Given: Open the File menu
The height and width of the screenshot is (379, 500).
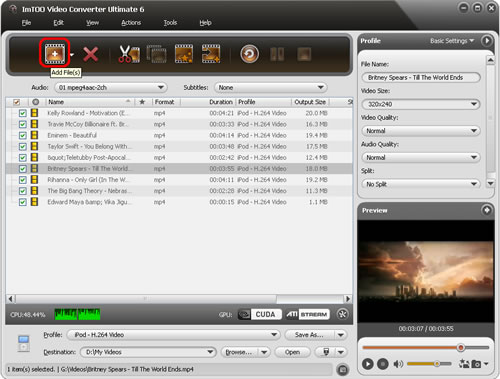Looking at the screenshot, I should click(26, 23).
